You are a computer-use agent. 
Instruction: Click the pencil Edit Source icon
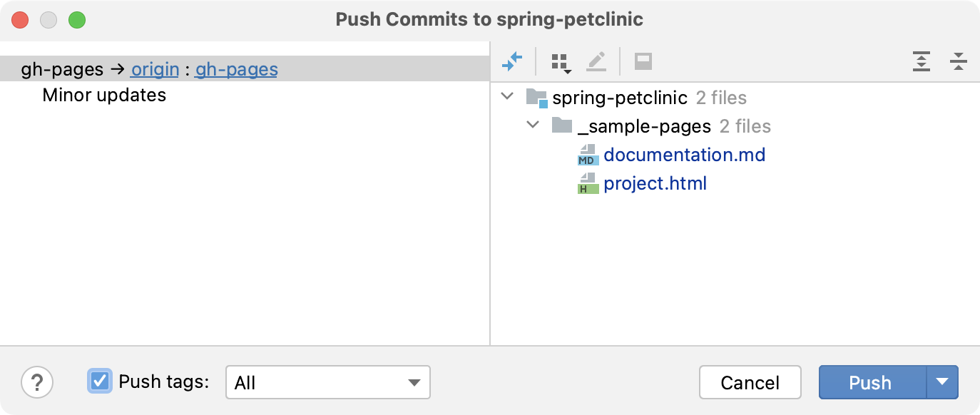pos(596,62)
